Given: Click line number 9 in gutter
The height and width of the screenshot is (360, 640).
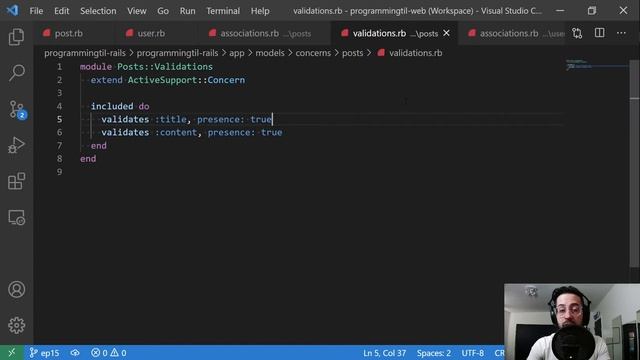Looking at the screenshot, I should point(60,172).
